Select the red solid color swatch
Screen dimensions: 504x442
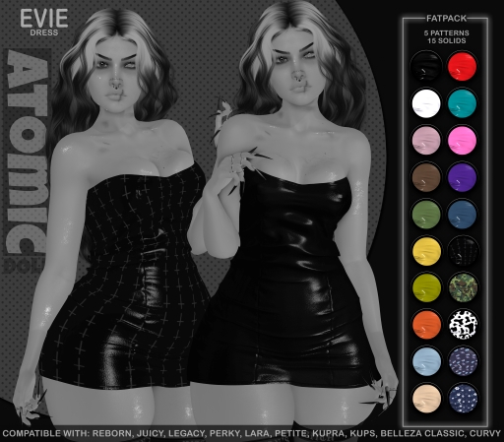tap(462, 66)
